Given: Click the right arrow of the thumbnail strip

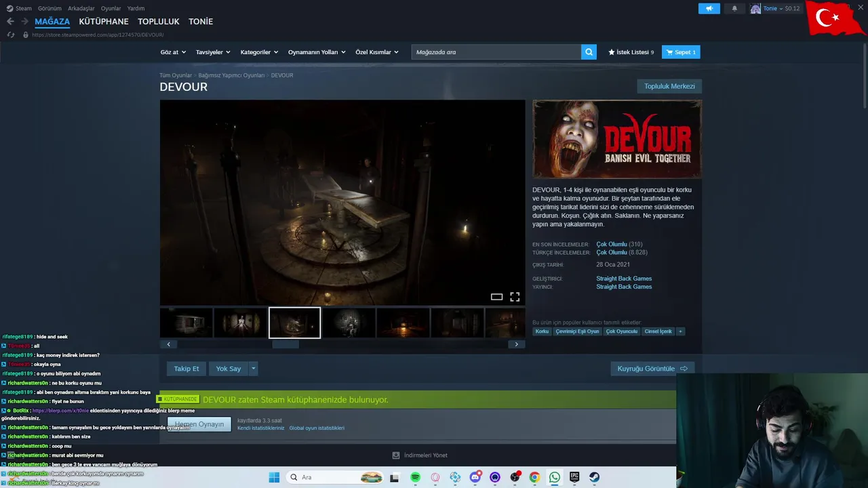Looking at the screenshot, I should pyautogui.click(x=516, y=344).
